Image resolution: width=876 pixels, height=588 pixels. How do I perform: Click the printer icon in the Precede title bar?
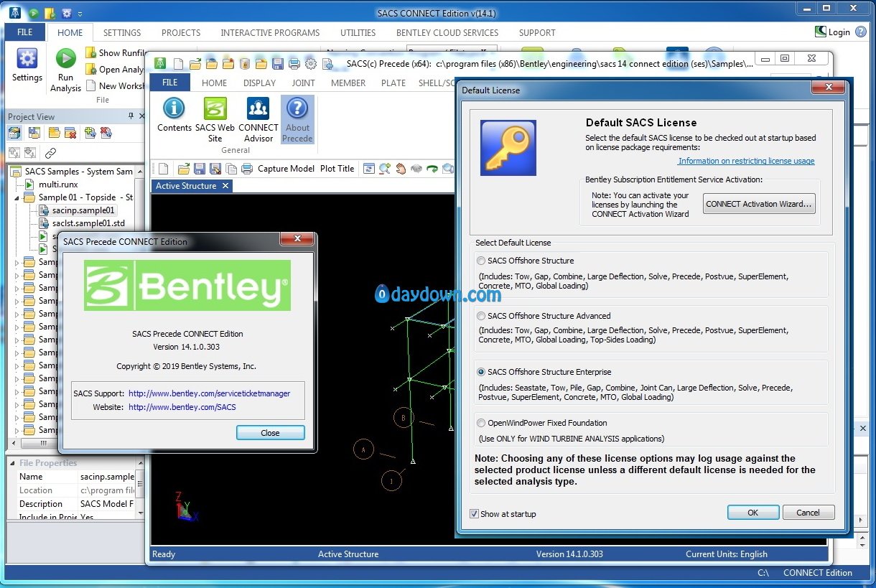point(294,64)
